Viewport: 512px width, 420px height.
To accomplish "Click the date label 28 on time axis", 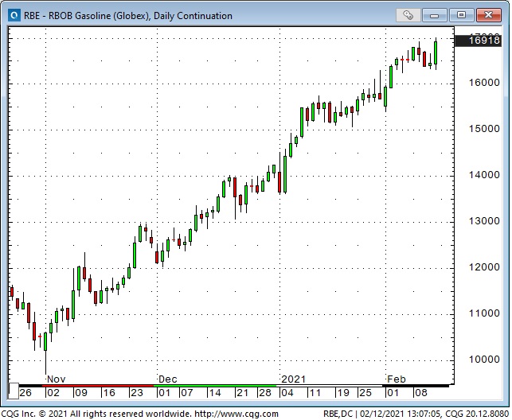I will (265, 393).
